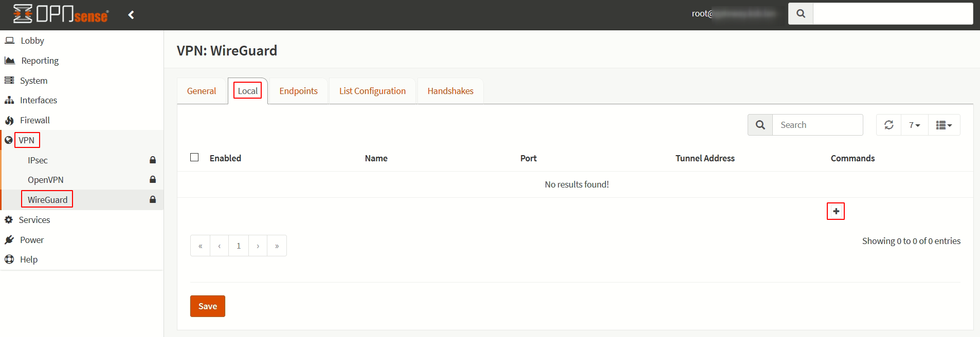The image size is (980, 337).
Task: Expand the Services sidebar section
Action: point(34,220)
